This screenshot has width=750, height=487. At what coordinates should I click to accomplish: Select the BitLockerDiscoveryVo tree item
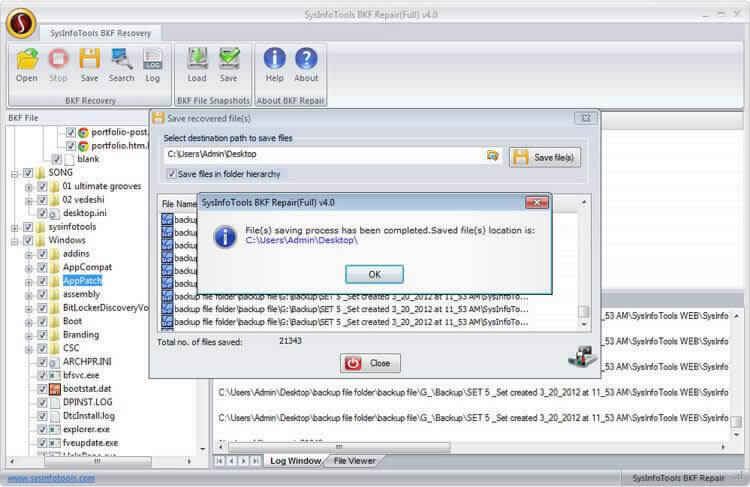coord(105,308)
